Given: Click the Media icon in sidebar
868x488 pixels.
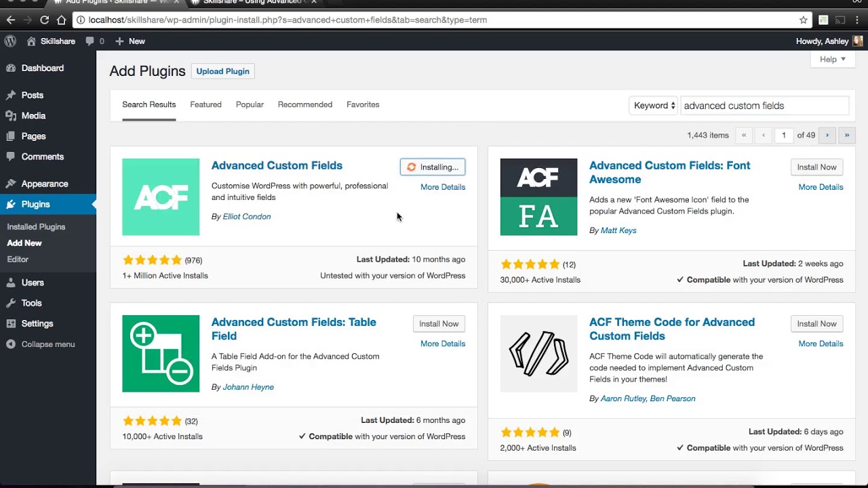Looking at the screenshot, I should (11, 116).
